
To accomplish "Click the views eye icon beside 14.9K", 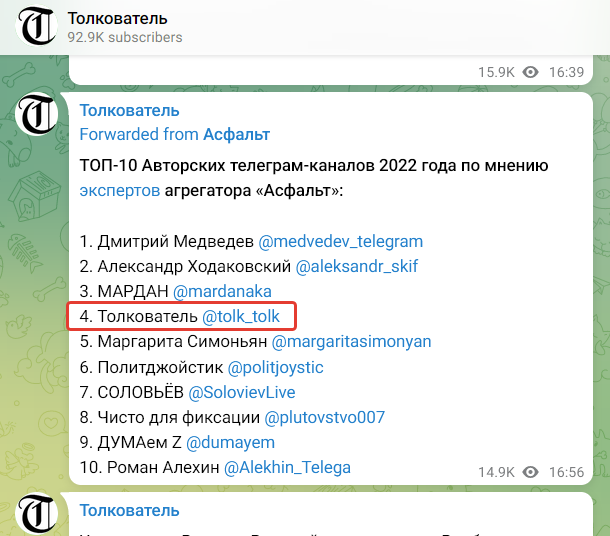I will [x=531, y=472].
